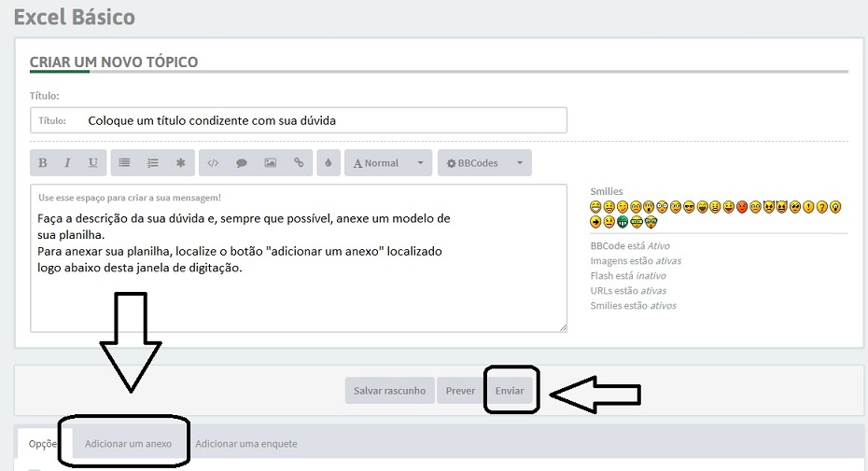Image resolution: width=868 pixels, height=471 pixels.
Task: Insert an image tag
Action: coord(270,162)
